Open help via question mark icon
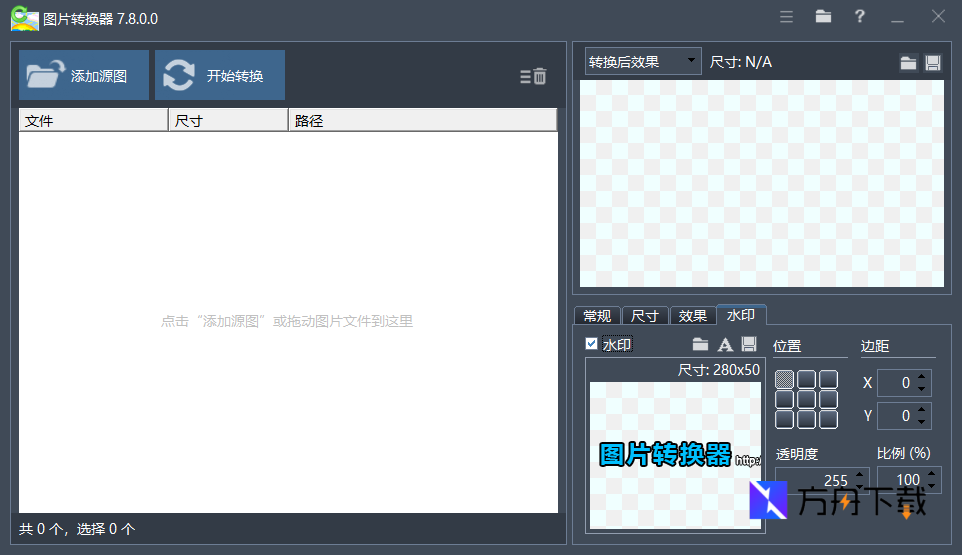 click(860, 17)
